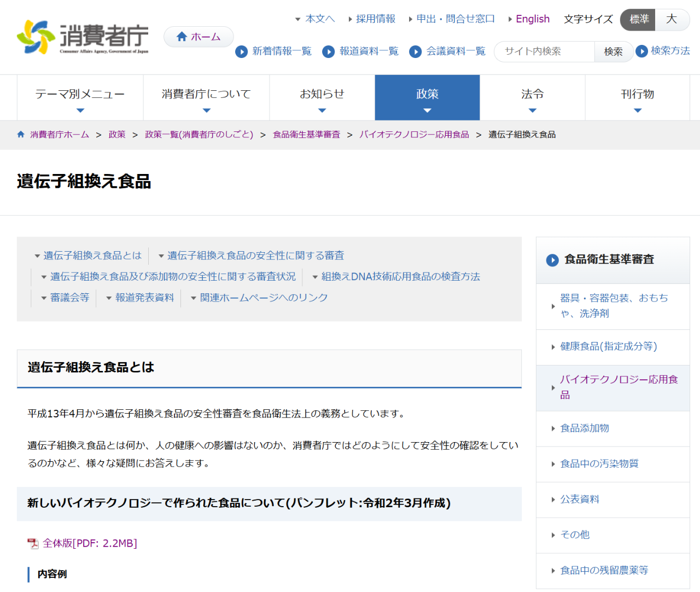Expand the テーマ別メニュー dropdown
The image size is (700, 592).
80,97
